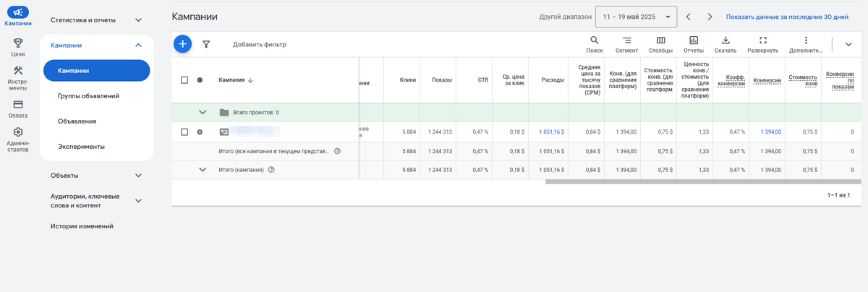Click the help icon beside Итого (кампания)
This screenshot has height=292, width=868.
point(271,169)
